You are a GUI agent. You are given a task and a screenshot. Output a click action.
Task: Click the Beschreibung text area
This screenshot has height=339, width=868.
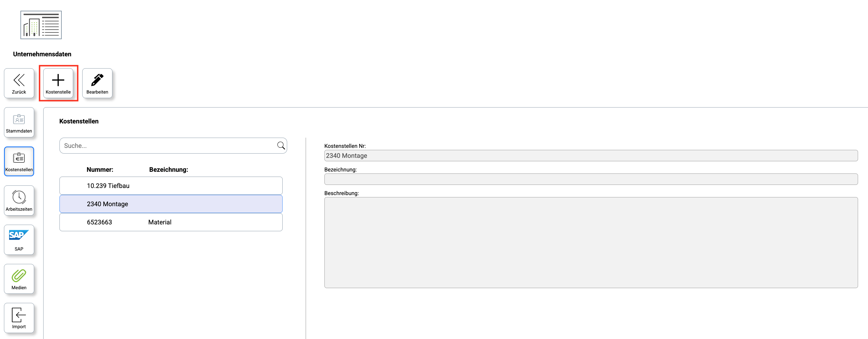[x=591, y=242]
